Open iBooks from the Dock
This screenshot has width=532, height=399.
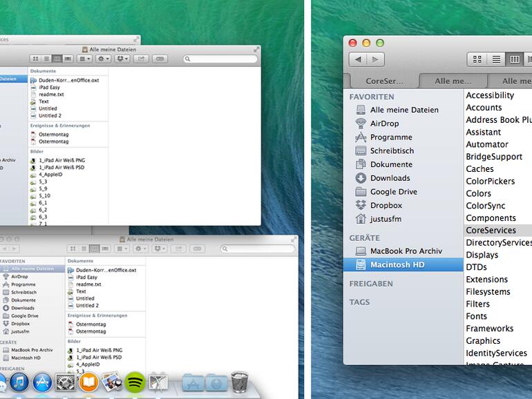88,382
